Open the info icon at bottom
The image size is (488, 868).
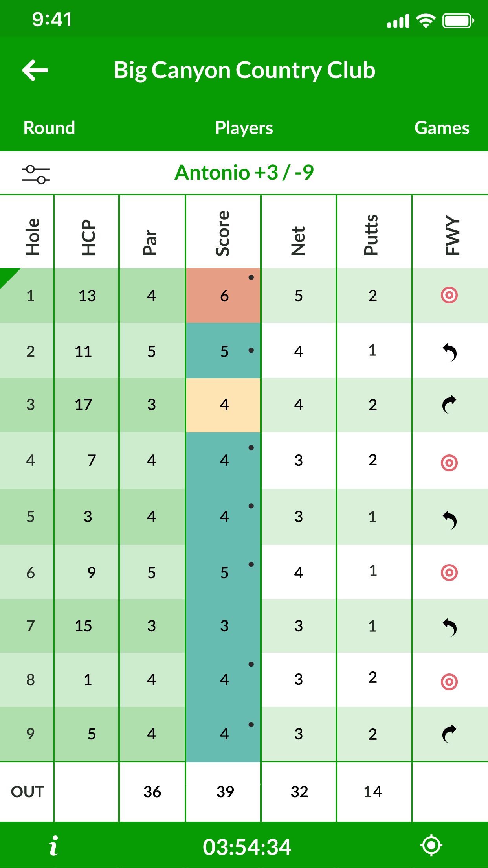point(54,846)
